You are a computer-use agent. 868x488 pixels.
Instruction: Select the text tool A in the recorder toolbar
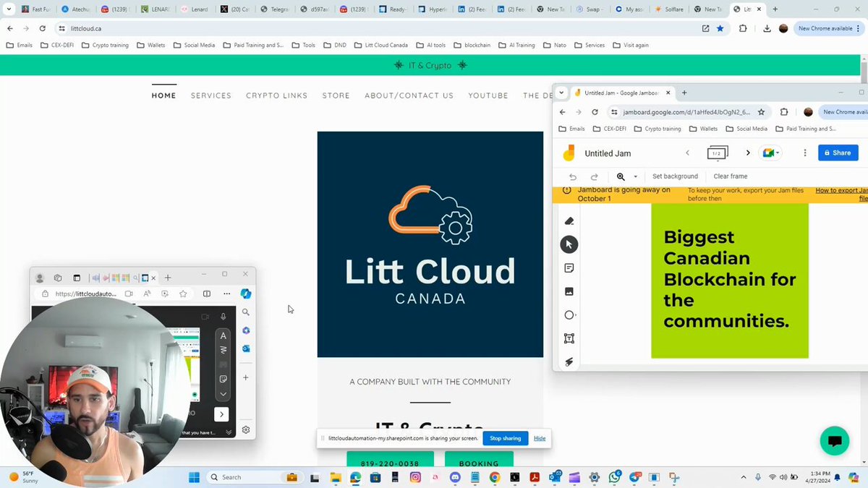223,335
